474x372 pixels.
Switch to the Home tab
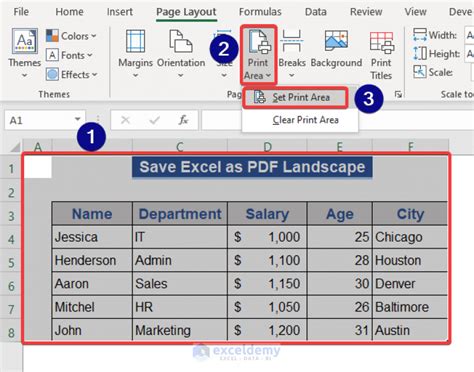tap(69, 12)
